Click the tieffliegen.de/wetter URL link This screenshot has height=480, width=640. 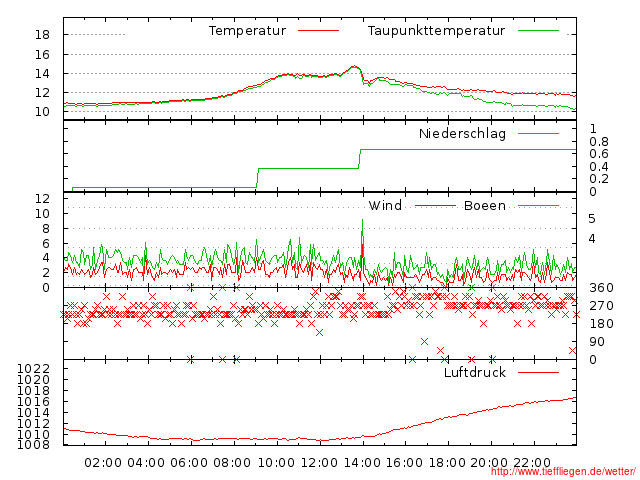[563, 471]
